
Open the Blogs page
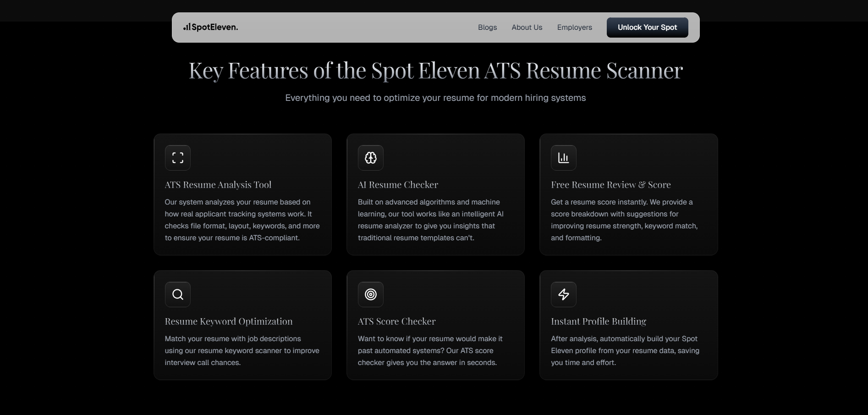pyautogui.click(x=487, y=28)
